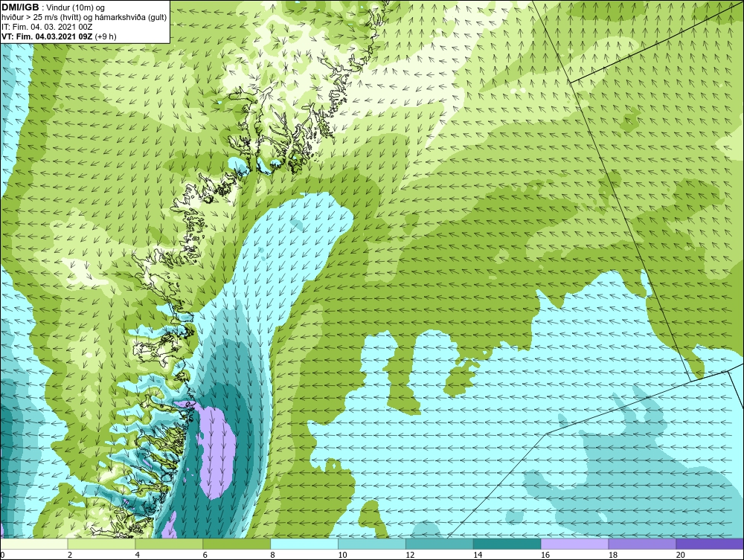Image resolution: width=744 pixels, height=560 pixels.
Task: Click the 8–10 m/s light cyan legend swatch
Action: 304,544
